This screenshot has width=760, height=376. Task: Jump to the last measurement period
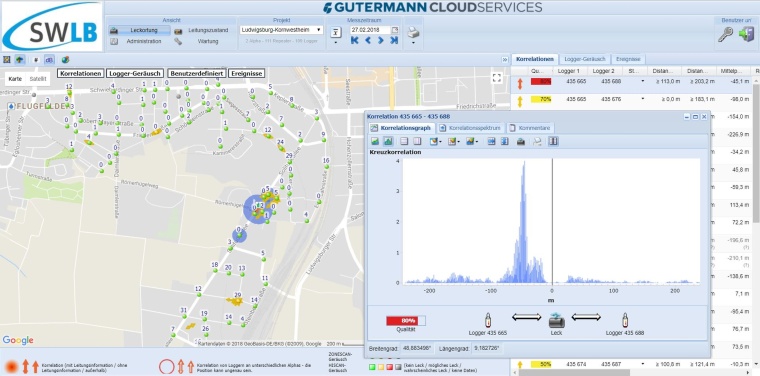pos(394,41)
